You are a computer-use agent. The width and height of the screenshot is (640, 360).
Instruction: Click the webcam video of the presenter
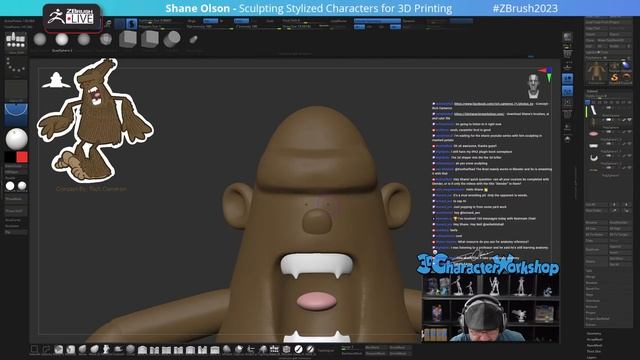pyautogui.click(x=491, y=309)
